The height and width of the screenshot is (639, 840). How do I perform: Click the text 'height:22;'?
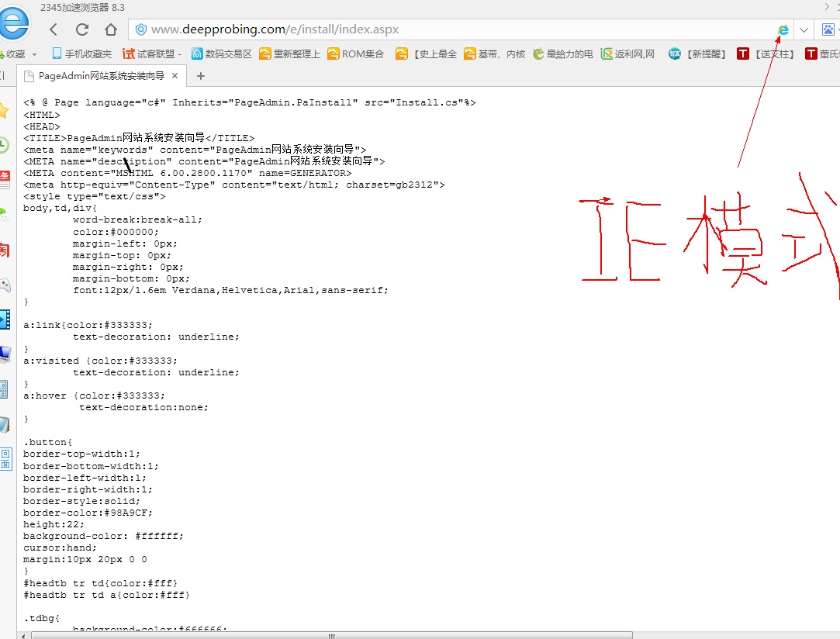[x=54, y=524]
